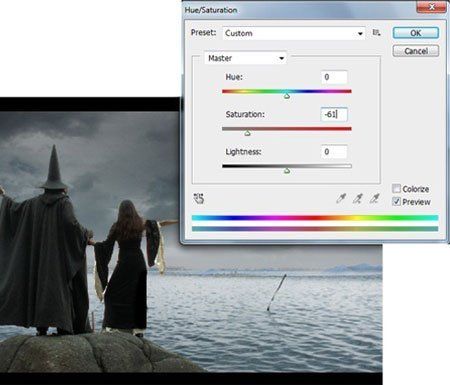Click the stick protruding from the water

coord(276,292)
